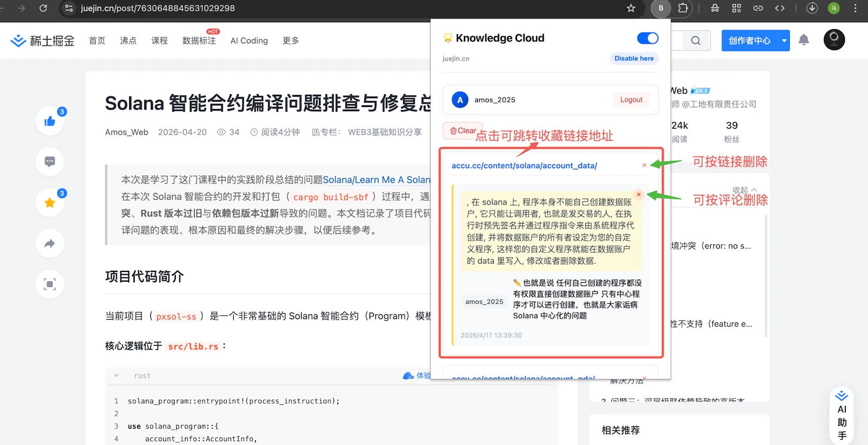
Task: Open the browser three-dot menu
Action: (x=856, y=8)
